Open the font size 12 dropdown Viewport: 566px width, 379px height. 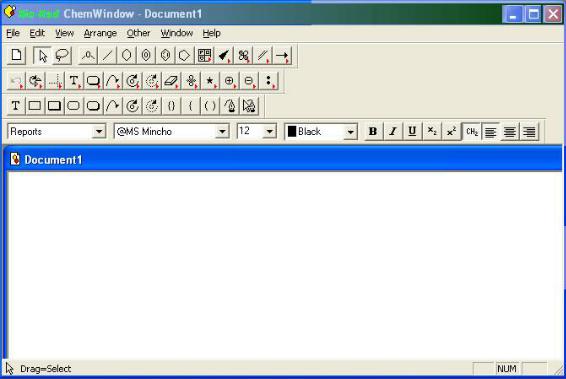point(270,131)
